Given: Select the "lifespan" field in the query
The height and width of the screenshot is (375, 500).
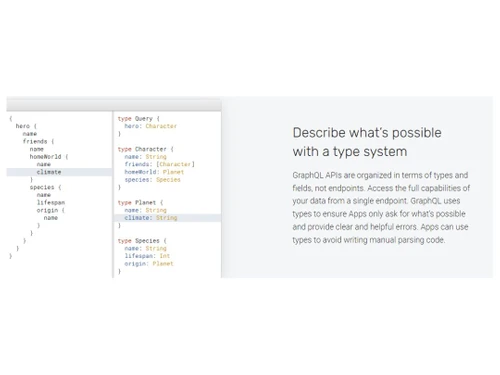Looking at the screenshot, I should tap(51, 202).
